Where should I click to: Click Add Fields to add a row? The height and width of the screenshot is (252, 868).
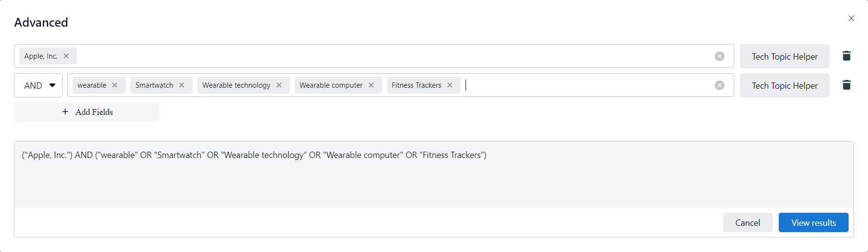pos(87,112)
